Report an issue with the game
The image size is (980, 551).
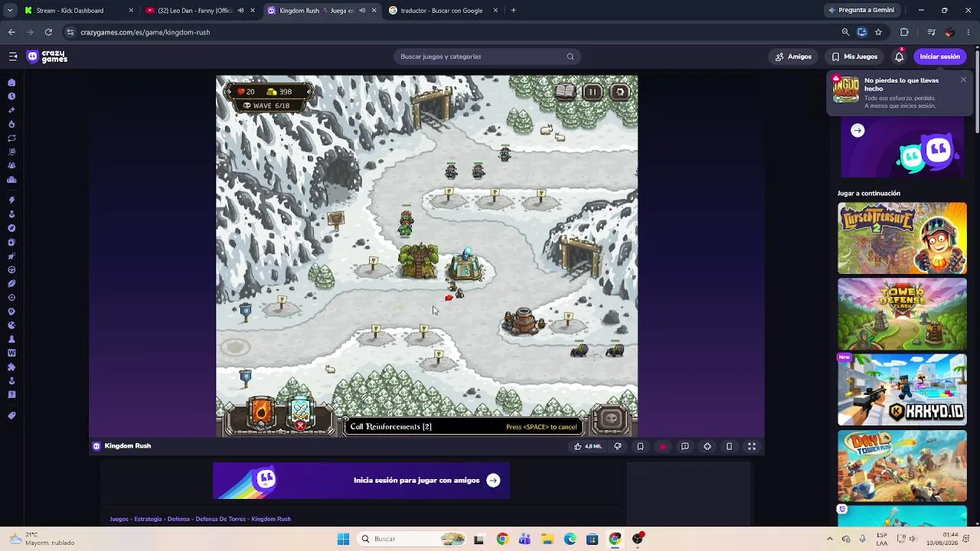pyautogui.click(x=685, y=446)
